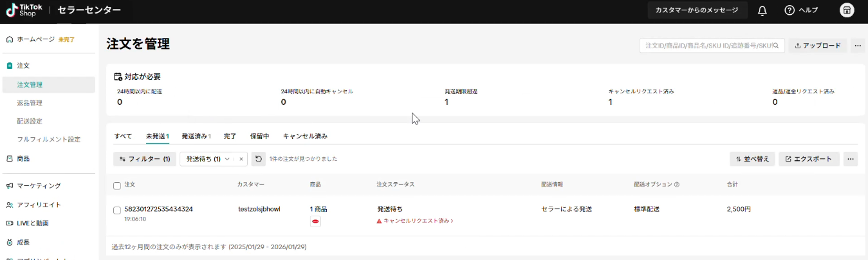Switch to the 保留中 tab
The width and height of the screenshot is (868, 260).
pos(260,136)
